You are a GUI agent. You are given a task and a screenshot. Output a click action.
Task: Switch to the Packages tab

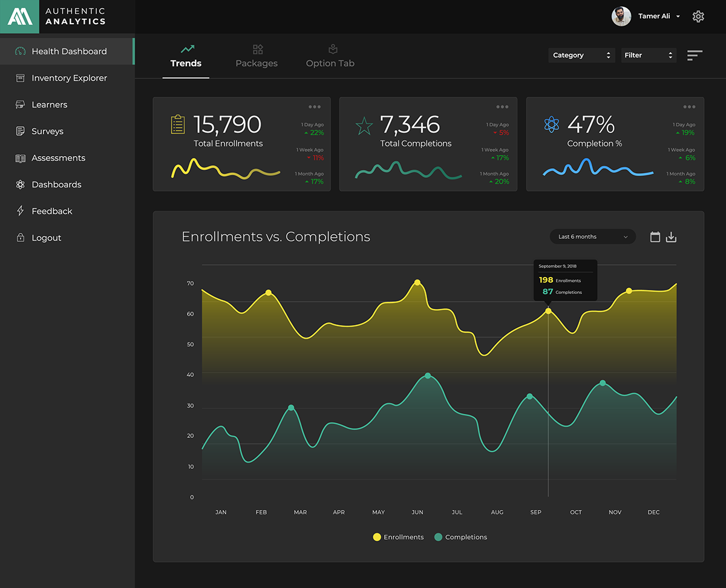click(257, 57)
